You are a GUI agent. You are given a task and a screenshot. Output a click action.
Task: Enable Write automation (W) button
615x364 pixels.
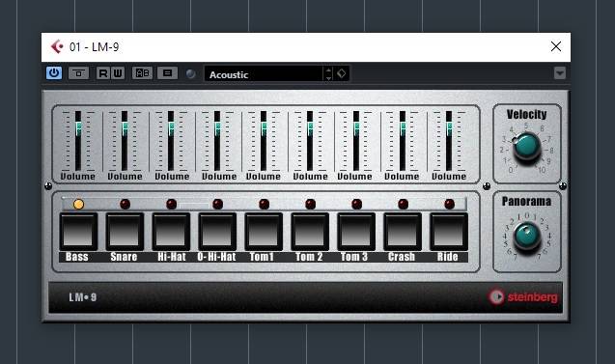pos(118,73)
